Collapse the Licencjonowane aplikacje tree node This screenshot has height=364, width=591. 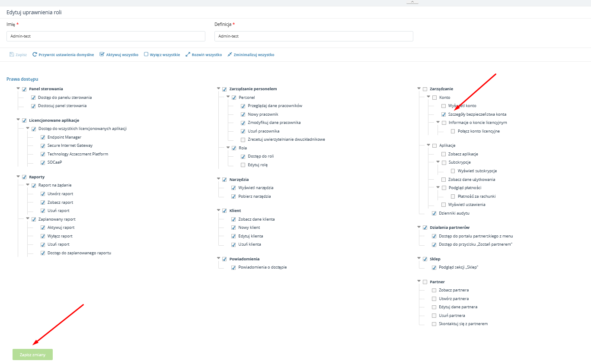tap(18, 120)
